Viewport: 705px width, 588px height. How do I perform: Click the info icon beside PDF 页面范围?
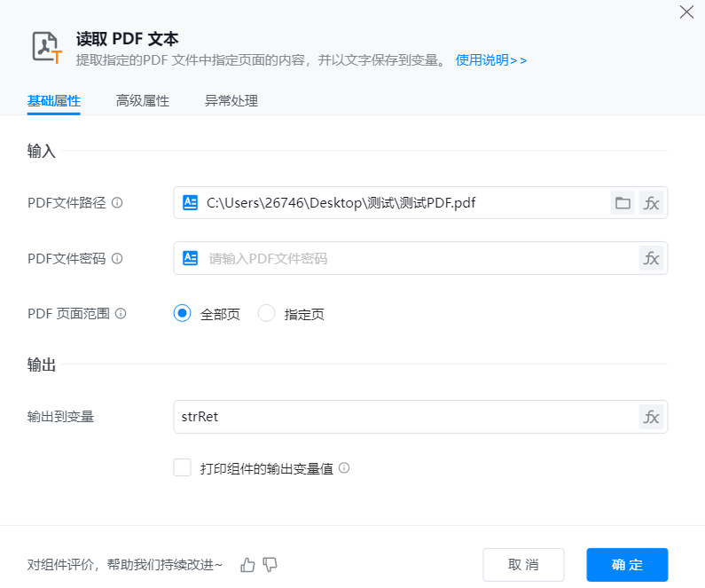pos(121,313)
